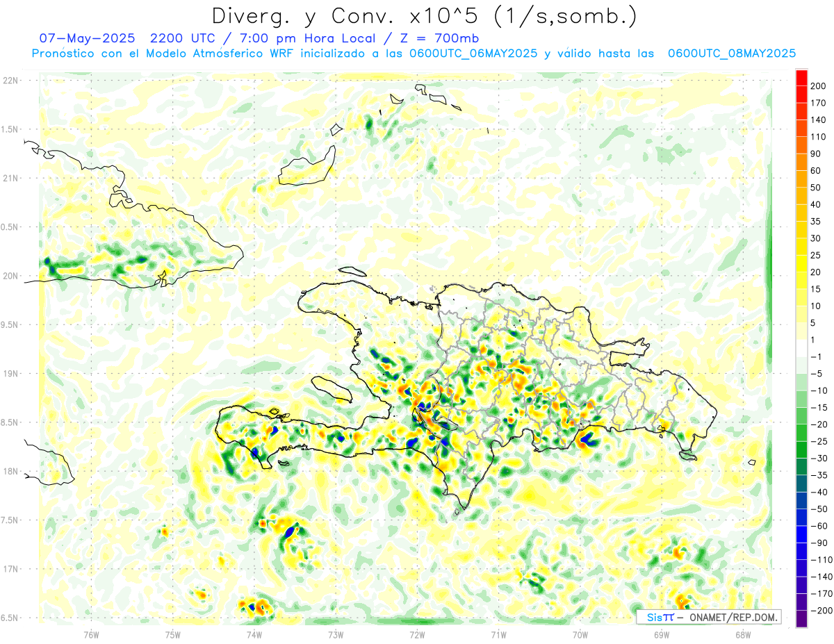The width and height of the screenshot is (834, 644).
Task: Click the negative -40 colorbar label
Action: [818, 492]
